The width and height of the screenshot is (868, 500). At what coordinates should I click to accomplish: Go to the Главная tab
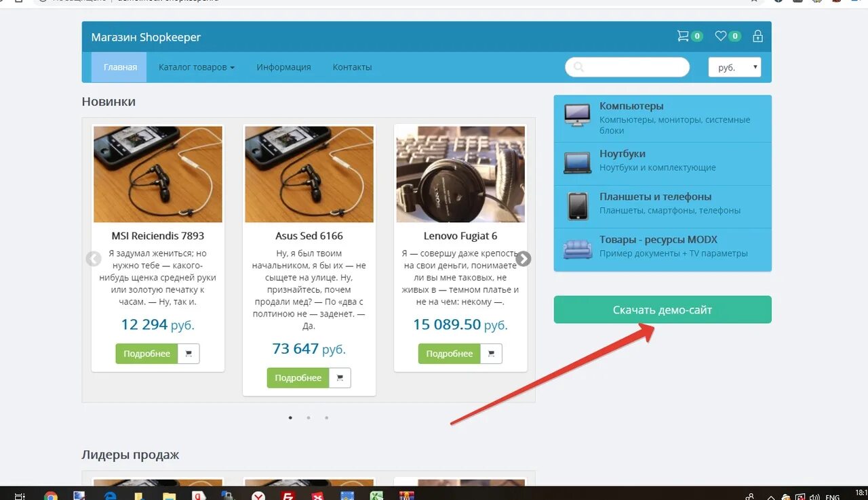120,67
